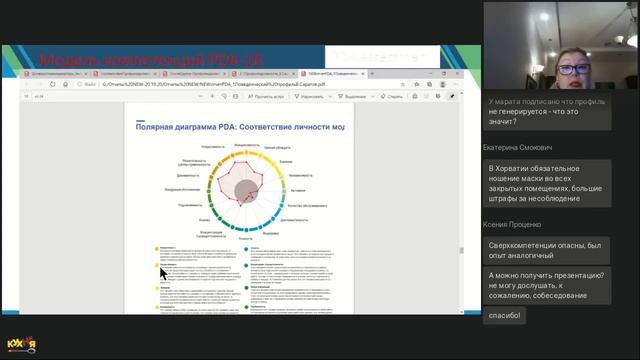Image resolution: width=640 pixels, height=360 pixels.
Task: Expand the Нарисовать draw options arrow
Action: click(x=330, y=97)
